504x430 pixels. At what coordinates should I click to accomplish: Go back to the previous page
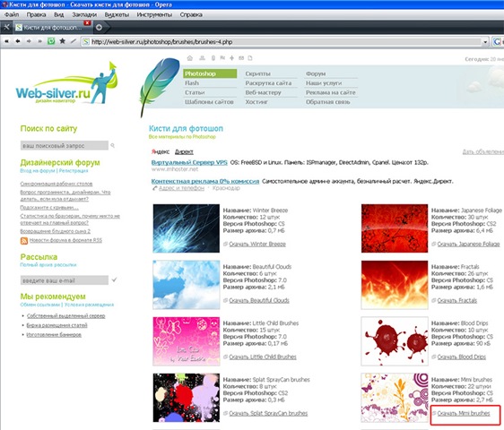point(18,41)
